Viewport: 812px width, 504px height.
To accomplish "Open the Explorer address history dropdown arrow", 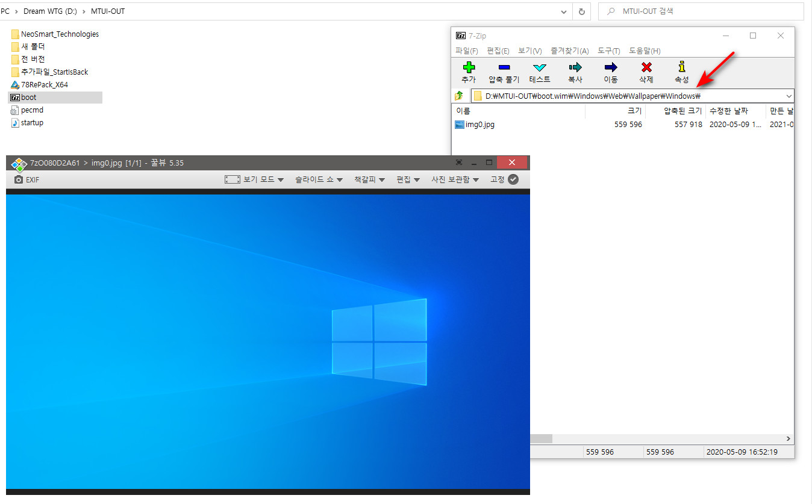I will pos(564,11).
